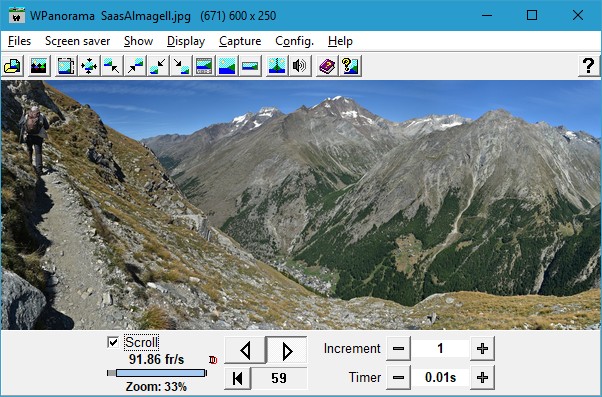602x397 pixels.
Task: Open the Files menu
Action: point(19,41)
